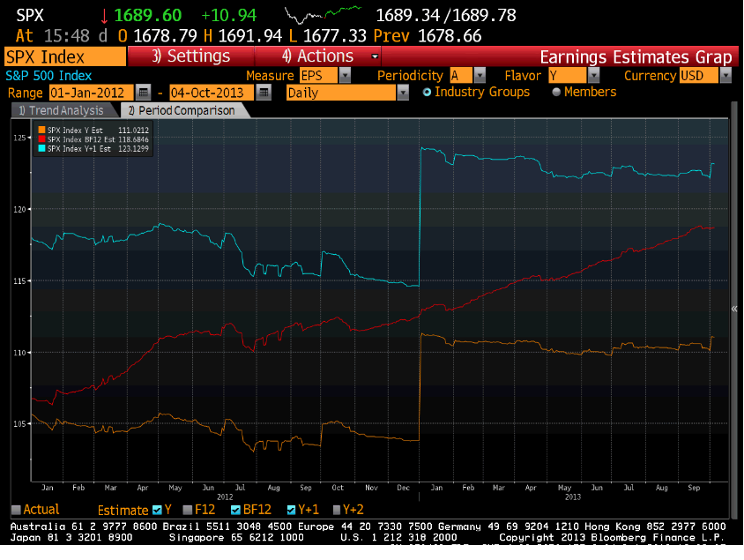
Task: Click the price change +10.94
Action: click(x=228, y=16)
